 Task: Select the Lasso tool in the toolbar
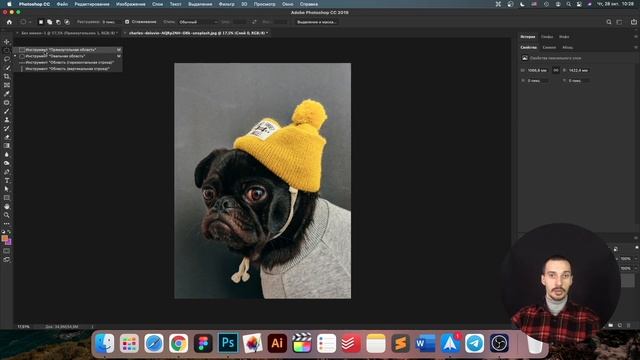tap(7, 59)
